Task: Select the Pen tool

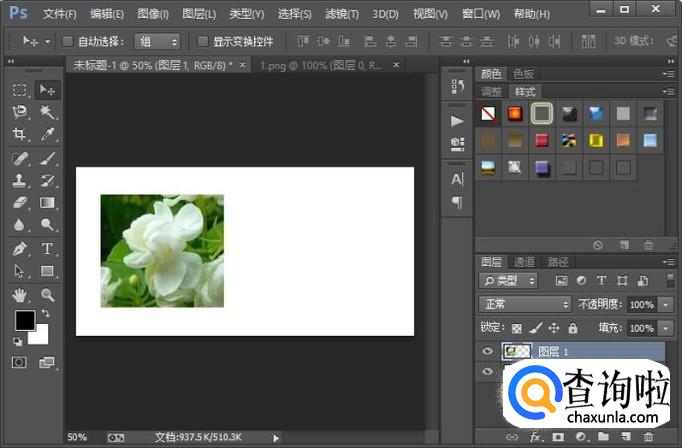Action: tap(20, 248)
